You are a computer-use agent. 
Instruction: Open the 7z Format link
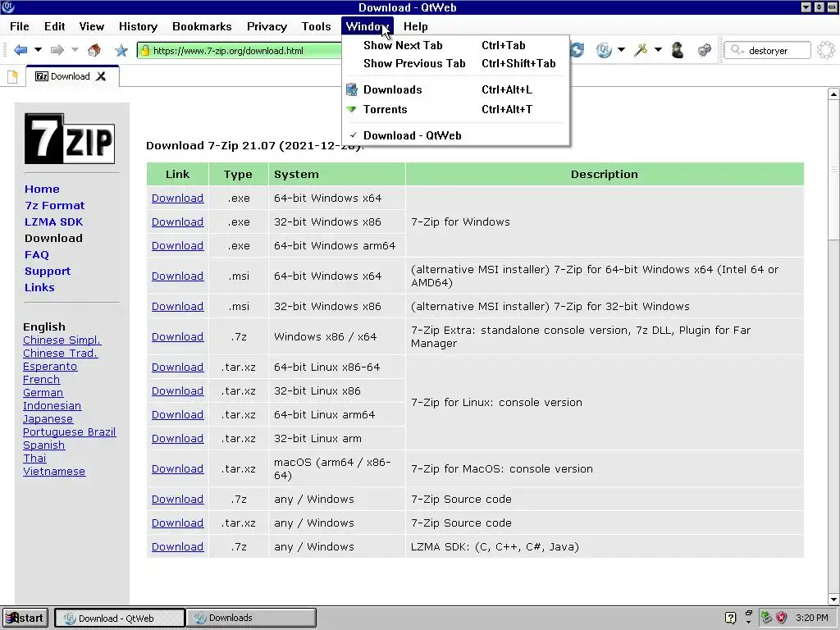click(x=55, y=206)
